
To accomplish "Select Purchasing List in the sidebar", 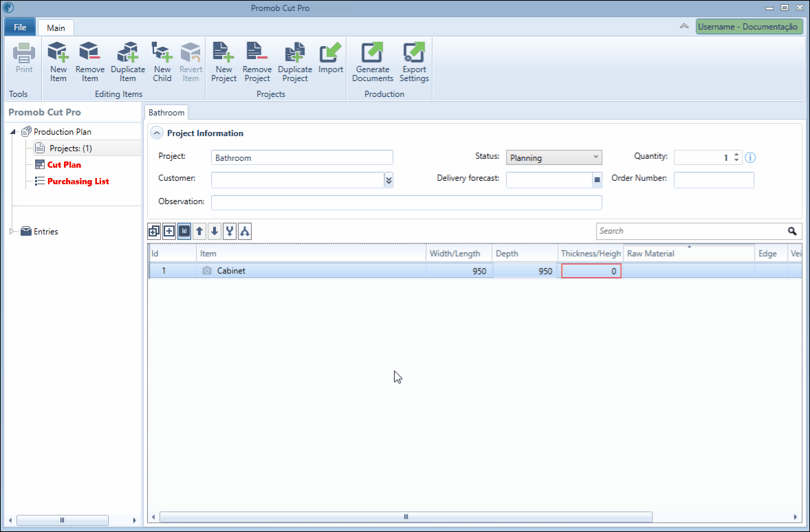I will [x=78, y=181].
